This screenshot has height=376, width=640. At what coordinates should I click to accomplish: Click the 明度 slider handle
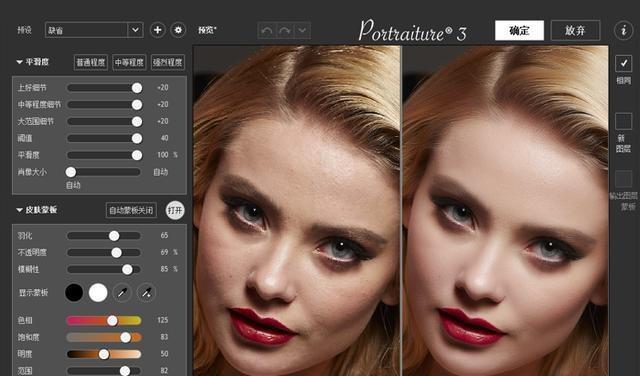pos(104,354)
